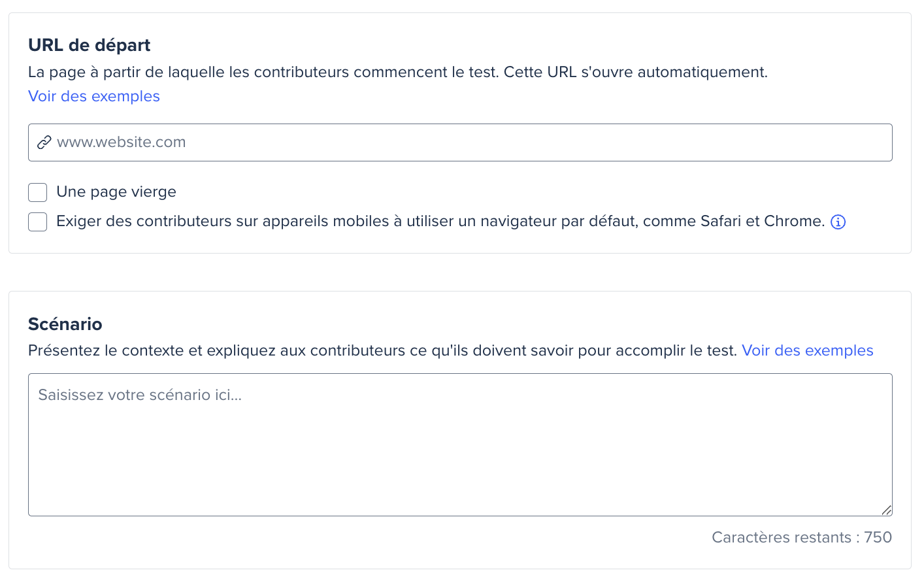Click the "URL de départ" heading
This screenshot has height=583, width=924.
click(89, 45)
